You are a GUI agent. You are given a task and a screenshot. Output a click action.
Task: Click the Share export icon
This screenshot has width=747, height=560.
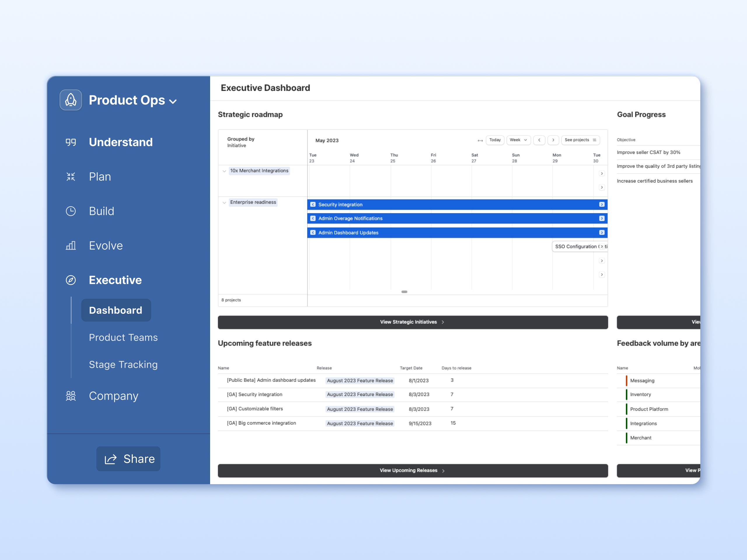click(x=111, y=459)
